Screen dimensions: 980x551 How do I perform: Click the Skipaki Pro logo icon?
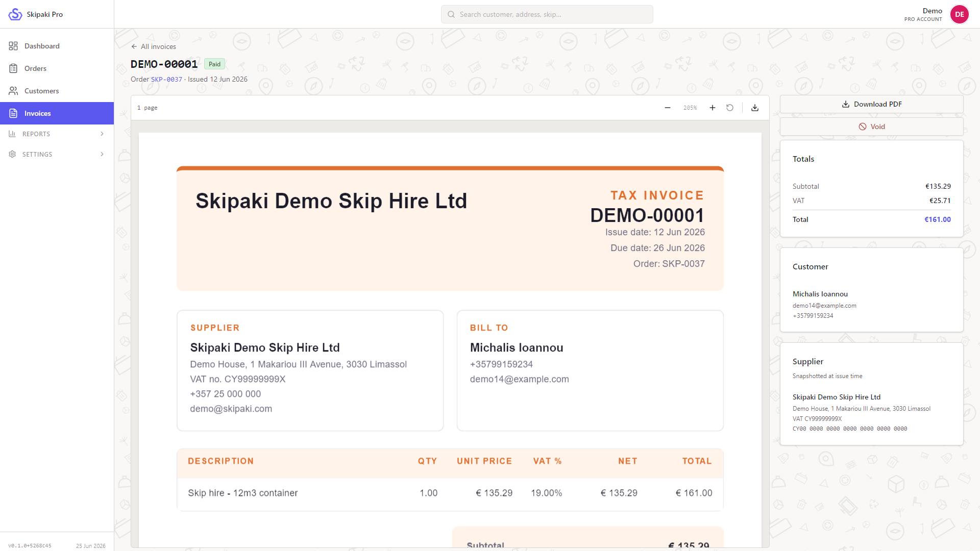(x=15, y=14)
